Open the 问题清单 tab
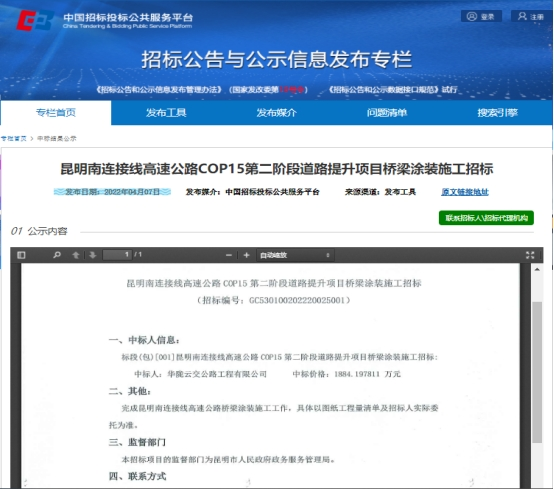554x489 pixels. 387,113
